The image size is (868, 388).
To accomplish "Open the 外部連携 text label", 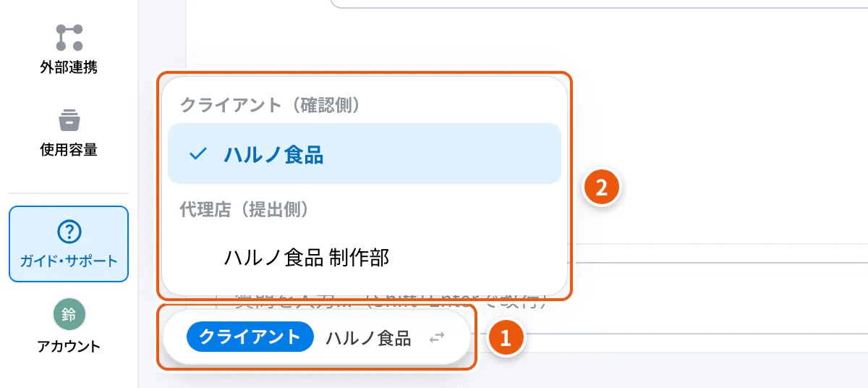I will click(69, 67).
